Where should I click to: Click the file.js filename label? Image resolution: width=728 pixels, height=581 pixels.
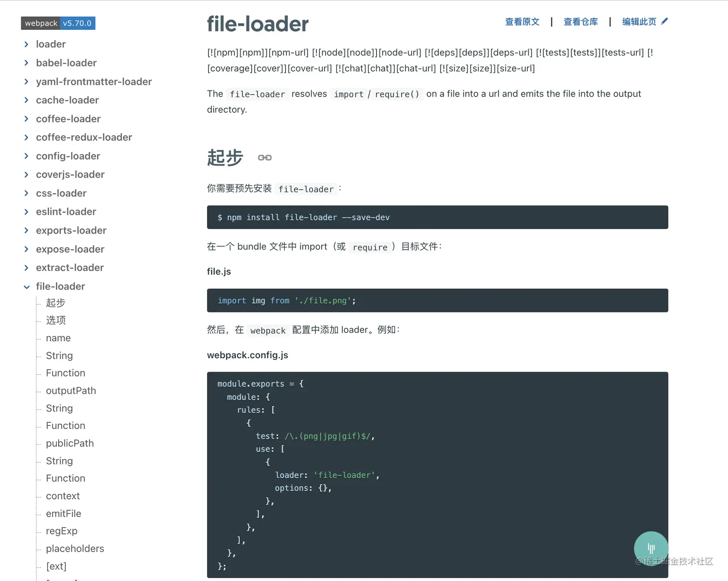tap(219, 271)
